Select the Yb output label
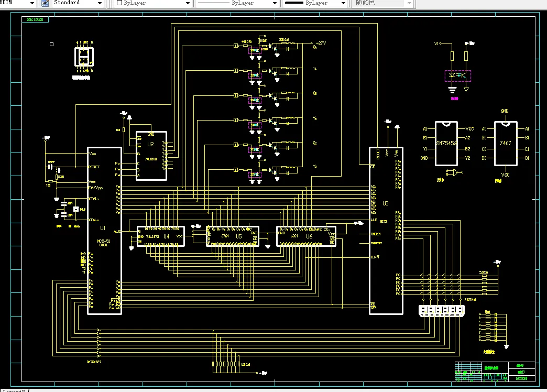This screenshot has width=547, height=392. point(315,118)
